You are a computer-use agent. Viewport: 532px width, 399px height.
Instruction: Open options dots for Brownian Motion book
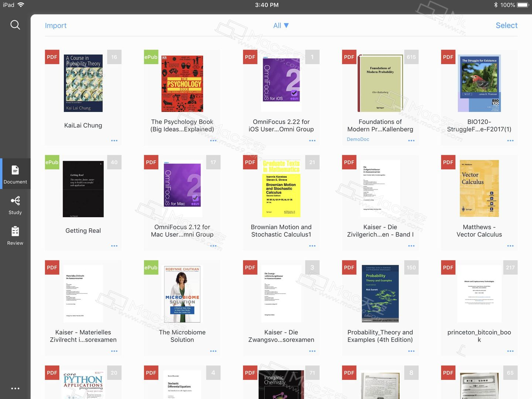tap(312, 246)
